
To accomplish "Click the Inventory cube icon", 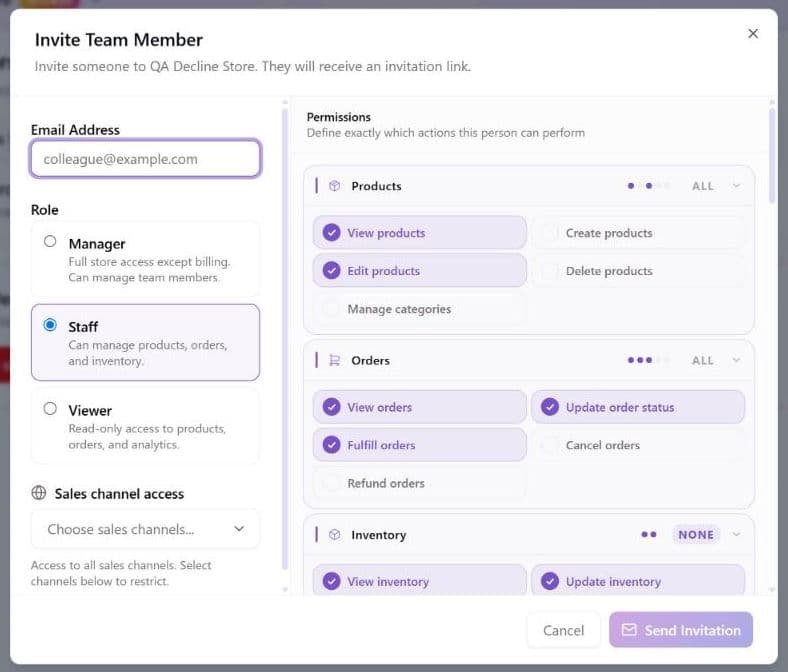I will coord(334,535).
